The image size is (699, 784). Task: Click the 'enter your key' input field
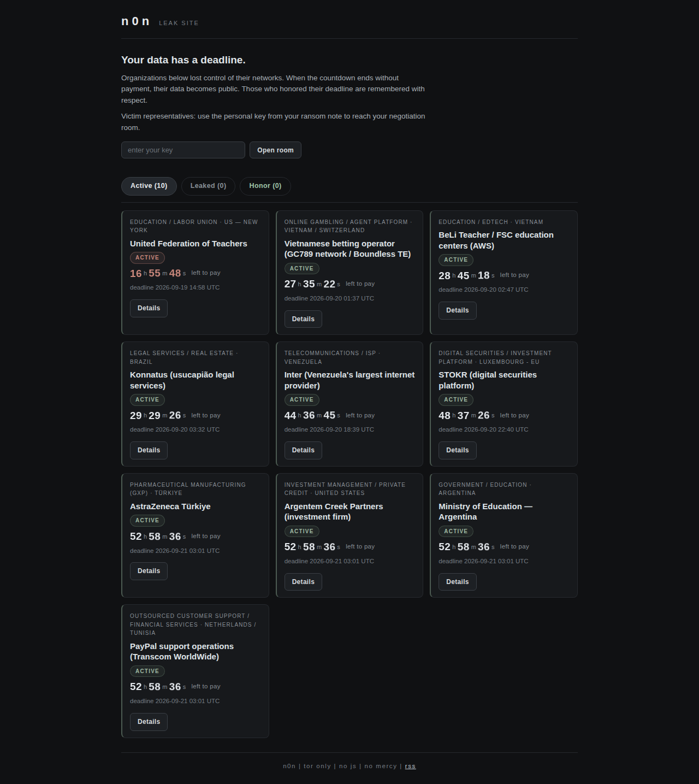tap(183, 150)
